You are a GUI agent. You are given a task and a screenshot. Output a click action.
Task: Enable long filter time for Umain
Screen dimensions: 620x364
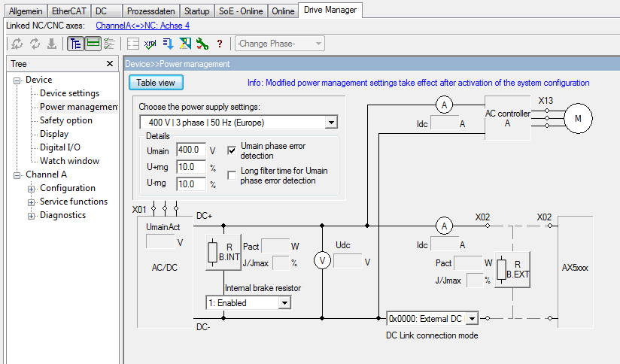click(232, 175)
